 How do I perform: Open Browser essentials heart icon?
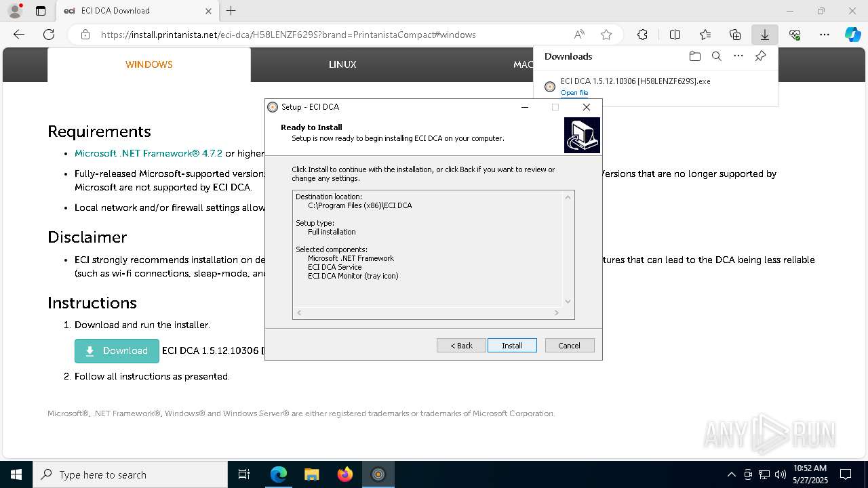[795, 35]
